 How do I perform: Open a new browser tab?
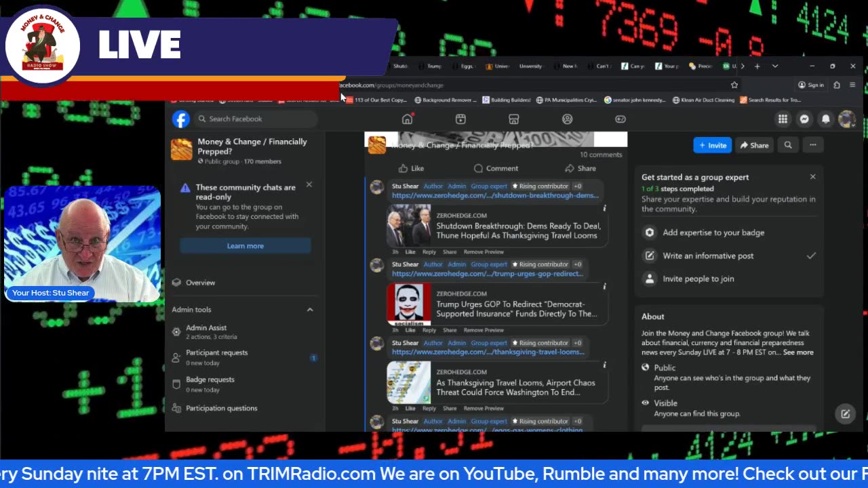point(757,66)
